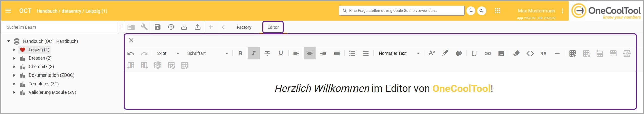Add new item with plus icon
The height and width of the screenshot is (114, 644).
pos(211,27)
